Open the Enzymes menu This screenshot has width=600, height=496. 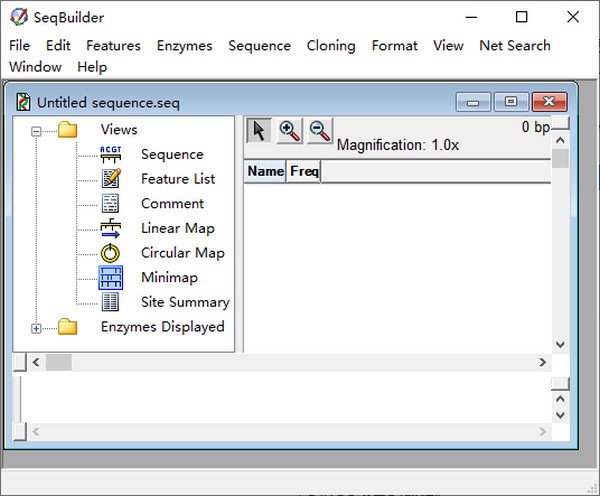(184, 46)
